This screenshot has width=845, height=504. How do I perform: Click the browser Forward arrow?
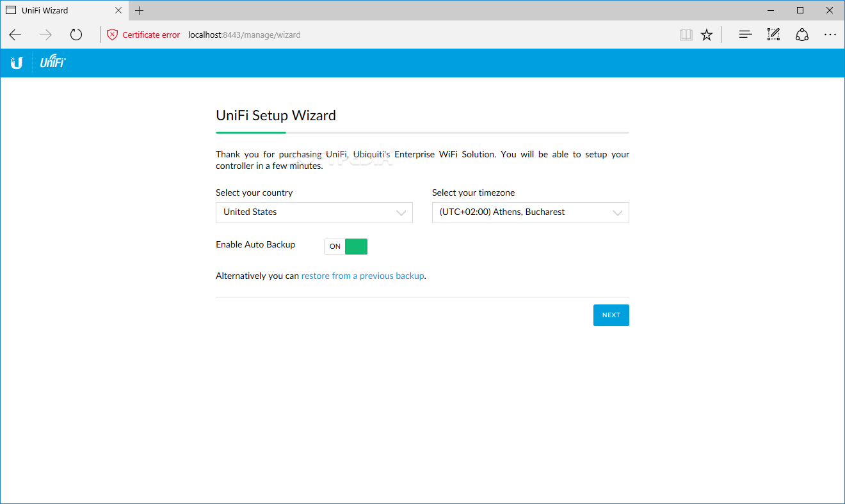coord(45,35)
